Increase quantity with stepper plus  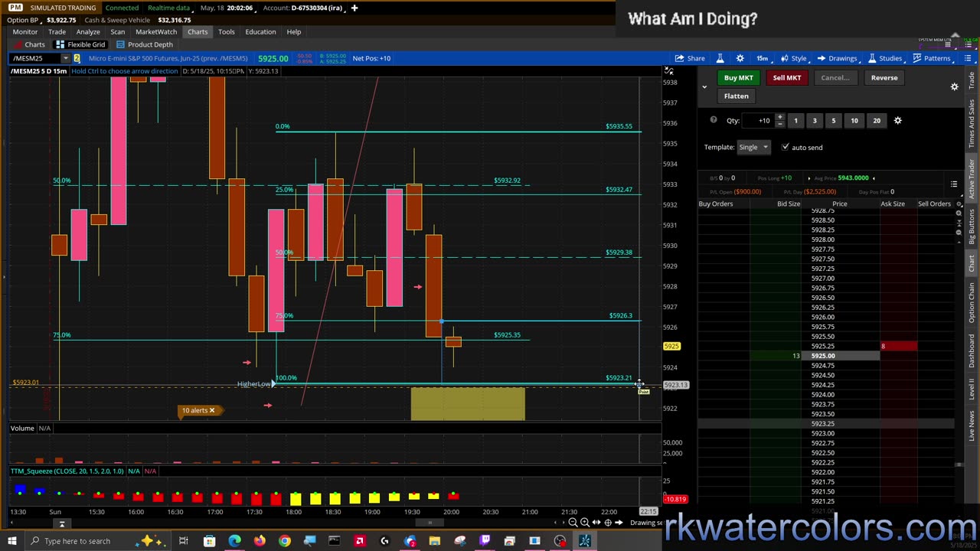pyautogui.click(x=779, y=118)
